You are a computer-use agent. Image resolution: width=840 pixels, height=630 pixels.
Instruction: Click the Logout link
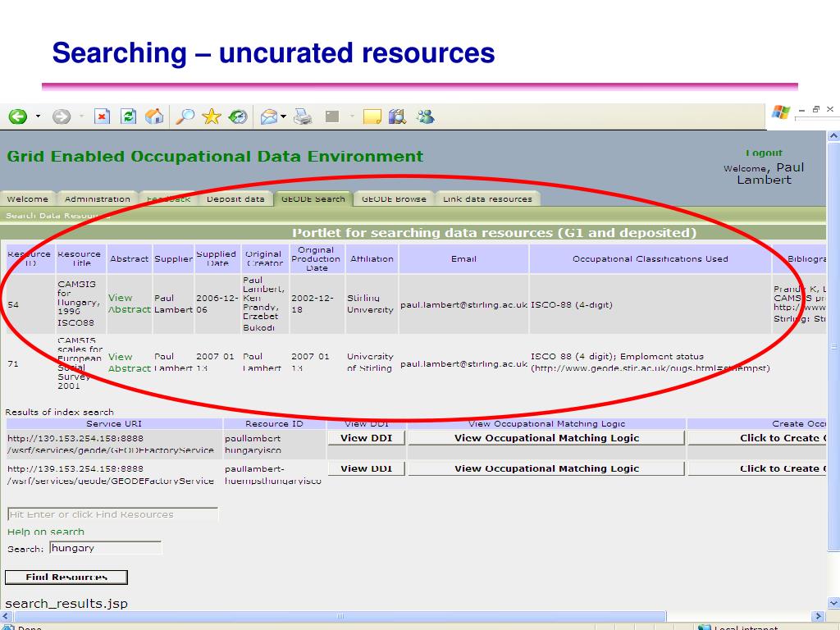pyautogui.click(x=764, y=153)
